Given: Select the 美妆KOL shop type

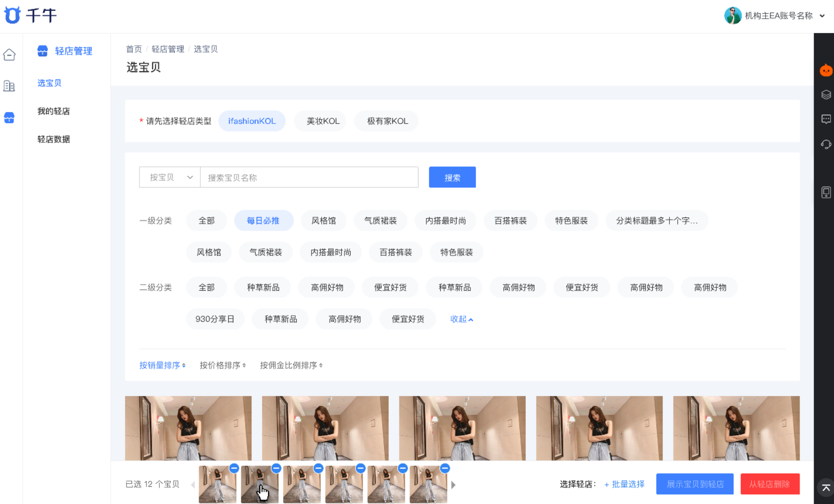Looking at the screenshot, I should (x=323, y=121).
